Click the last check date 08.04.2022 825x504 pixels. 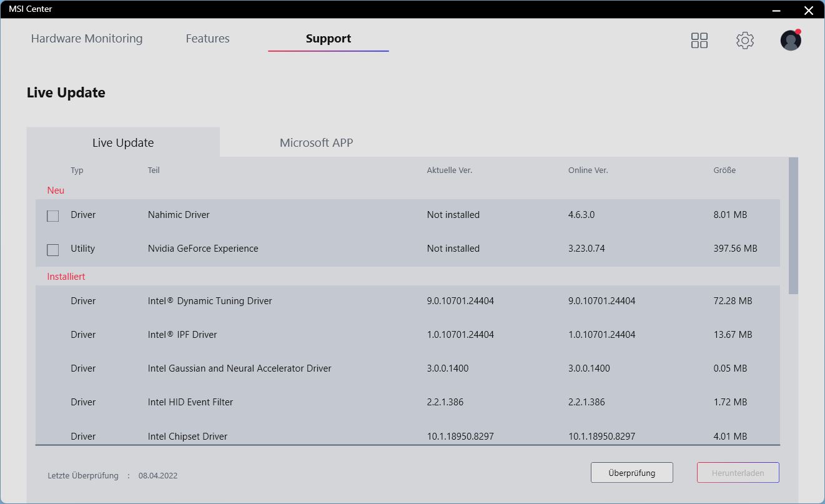point(158,476)
